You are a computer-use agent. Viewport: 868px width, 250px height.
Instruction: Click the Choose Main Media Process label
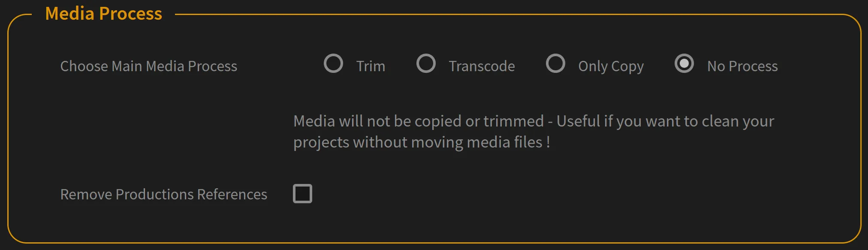tap(149, 66)
